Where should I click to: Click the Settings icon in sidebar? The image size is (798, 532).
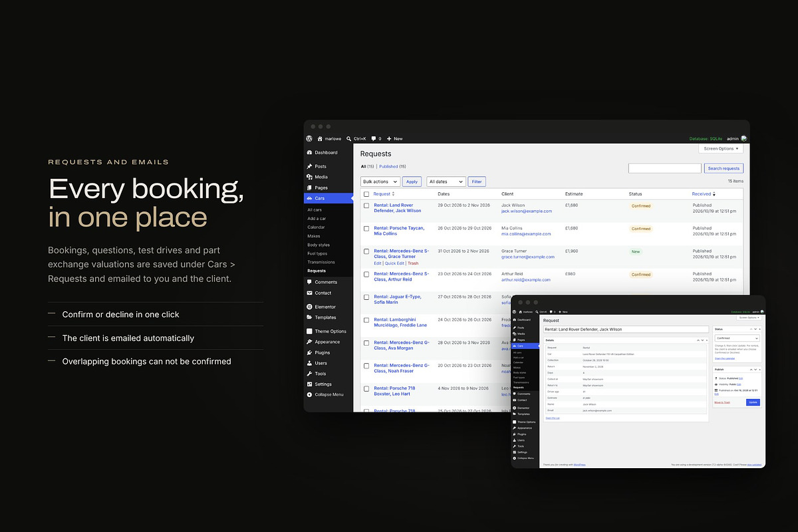click(x=310, y=384)
